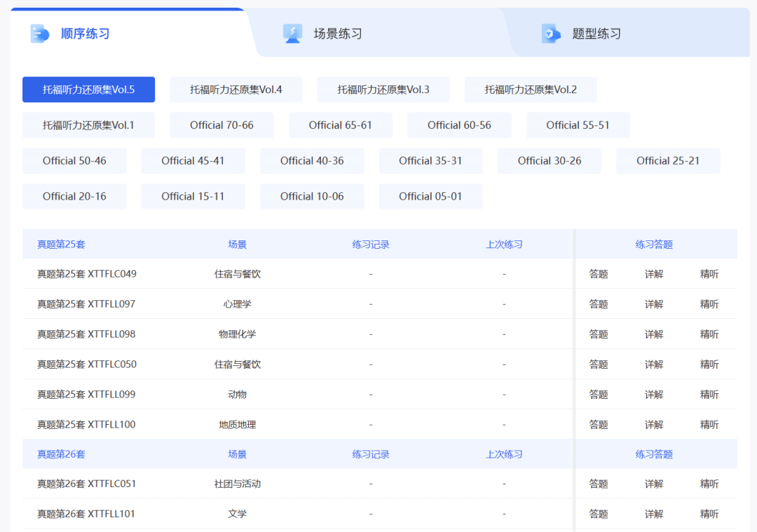
Task: Click the 题型练习 tab icon
Action: coord(551,34)
